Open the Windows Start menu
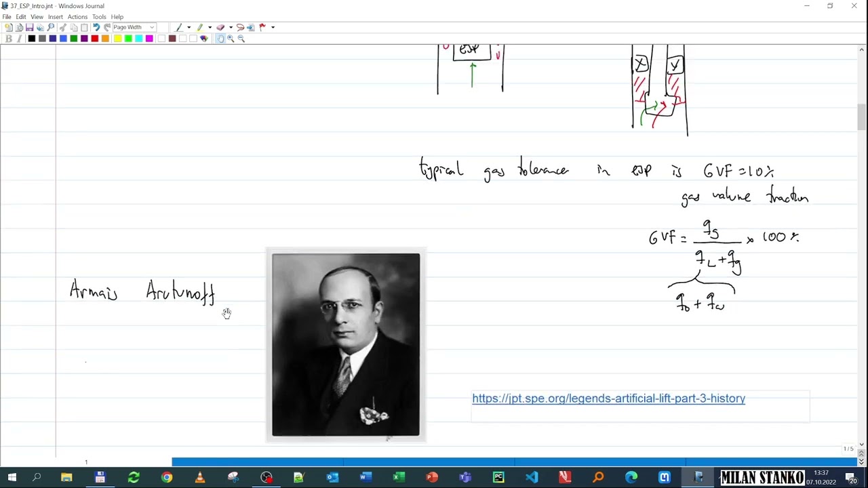 pyautogui.click(x=12, y=477)
